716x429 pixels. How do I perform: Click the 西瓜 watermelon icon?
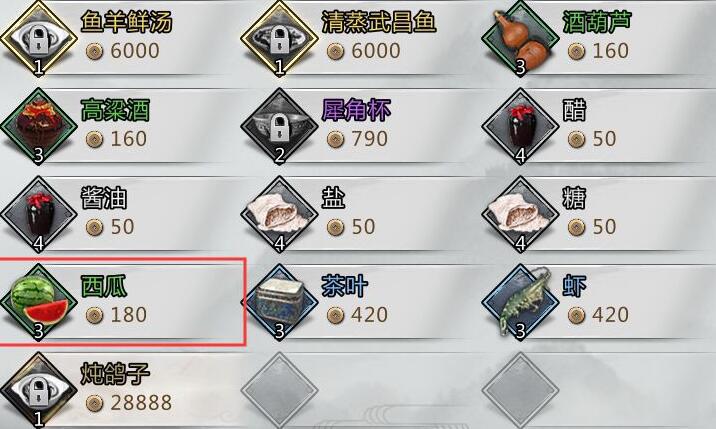coord(38,302)
